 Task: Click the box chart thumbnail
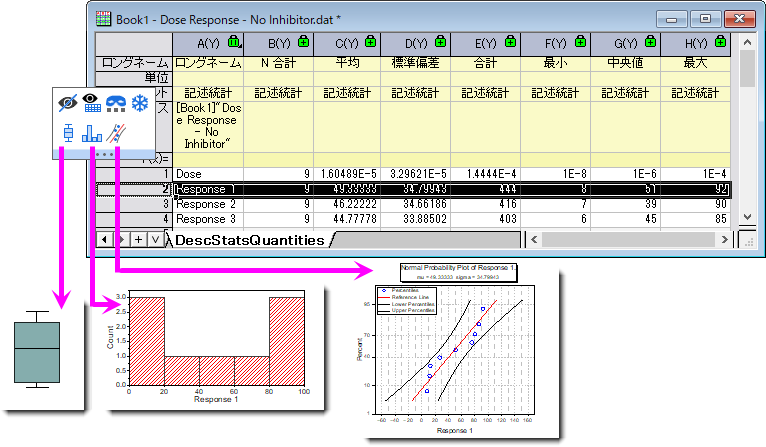37,350
